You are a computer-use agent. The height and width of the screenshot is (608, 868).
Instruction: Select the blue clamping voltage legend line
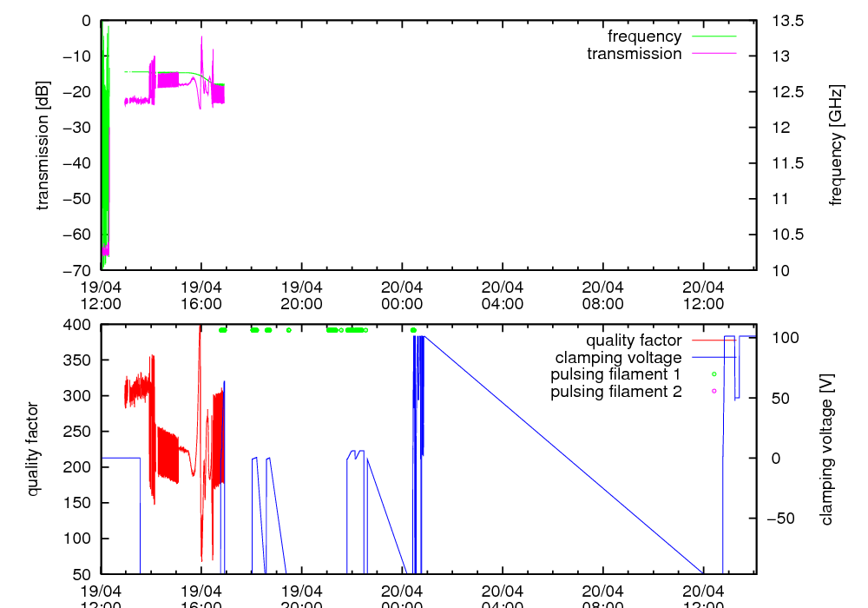click(x=713, y=357)
